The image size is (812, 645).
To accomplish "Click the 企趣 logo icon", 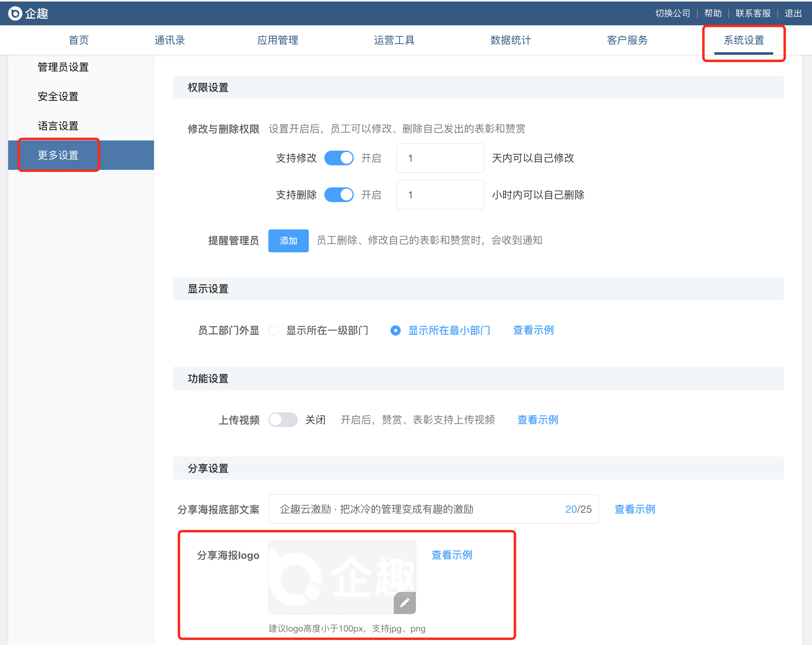I will [15, 13].
